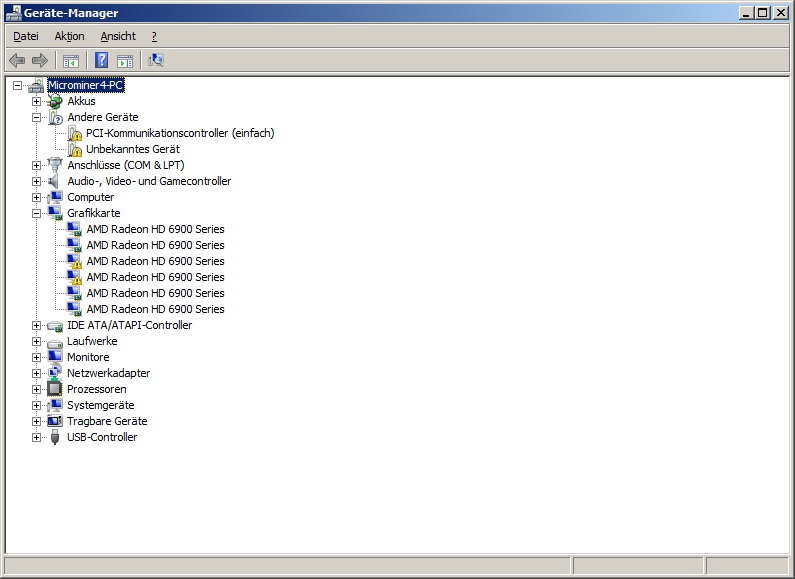Click the Audio-, Video- und Gamecontroller speaker icon
The height and width of the screenshot is (579, 795).
coord(53,181)
